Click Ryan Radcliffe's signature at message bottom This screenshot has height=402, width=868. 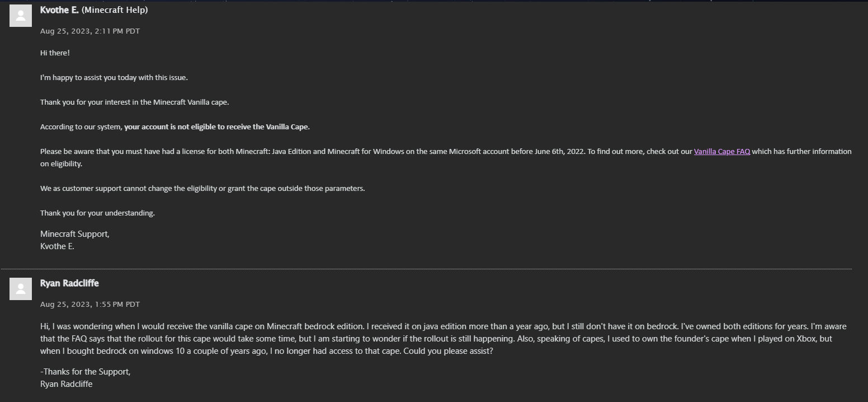(66, 384)
